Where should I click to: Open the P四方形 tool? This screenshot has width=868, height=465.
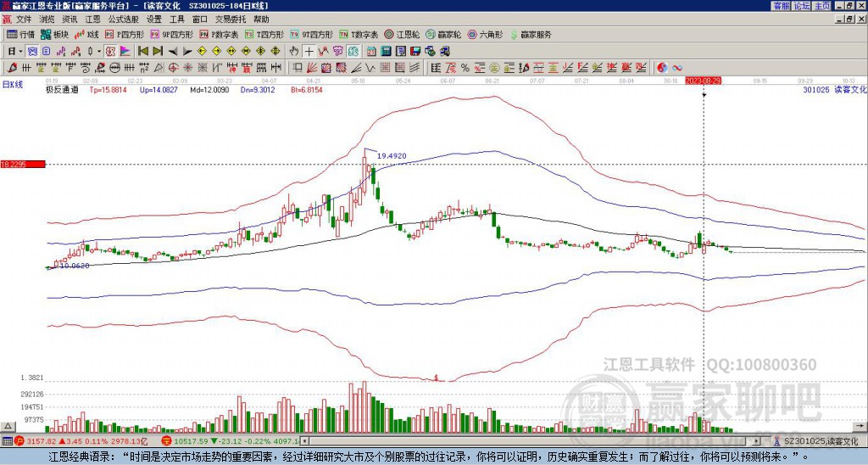point(125,34)
